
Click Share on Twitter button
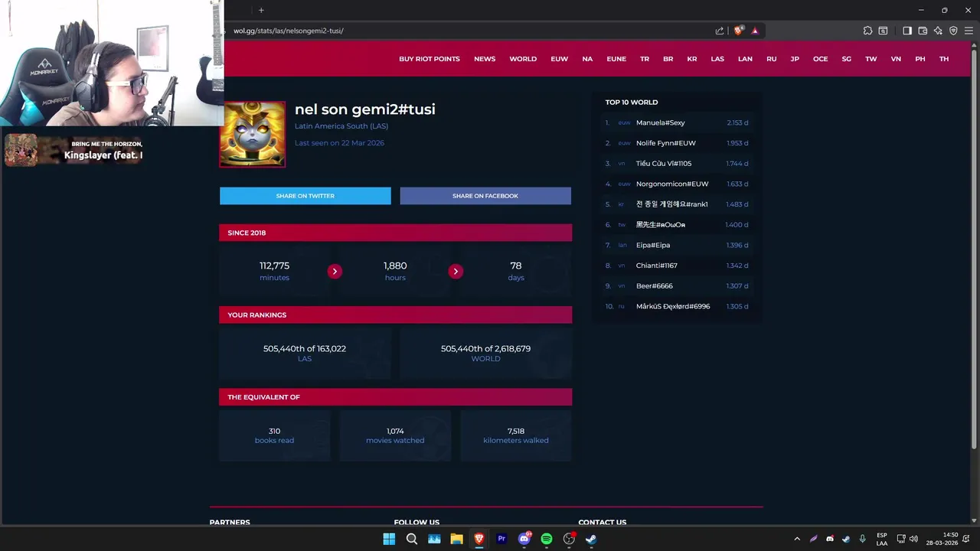coord(305,196)
